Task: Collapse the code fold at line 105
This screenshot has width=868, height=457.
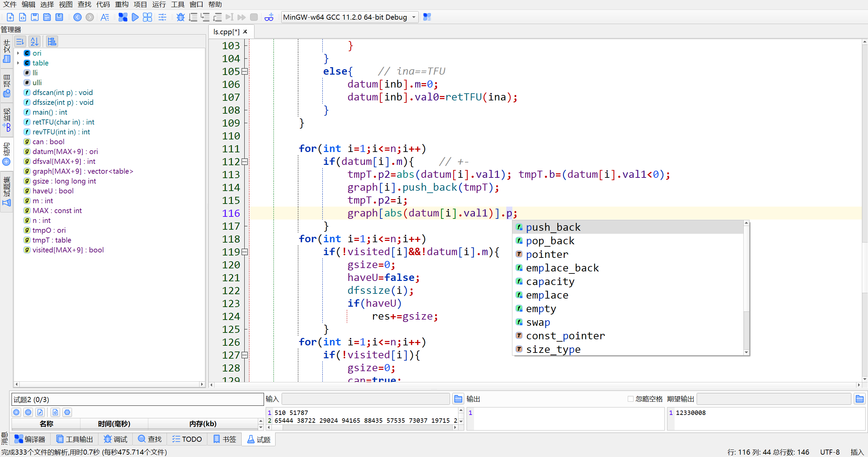Action: [x=245, y=72]
